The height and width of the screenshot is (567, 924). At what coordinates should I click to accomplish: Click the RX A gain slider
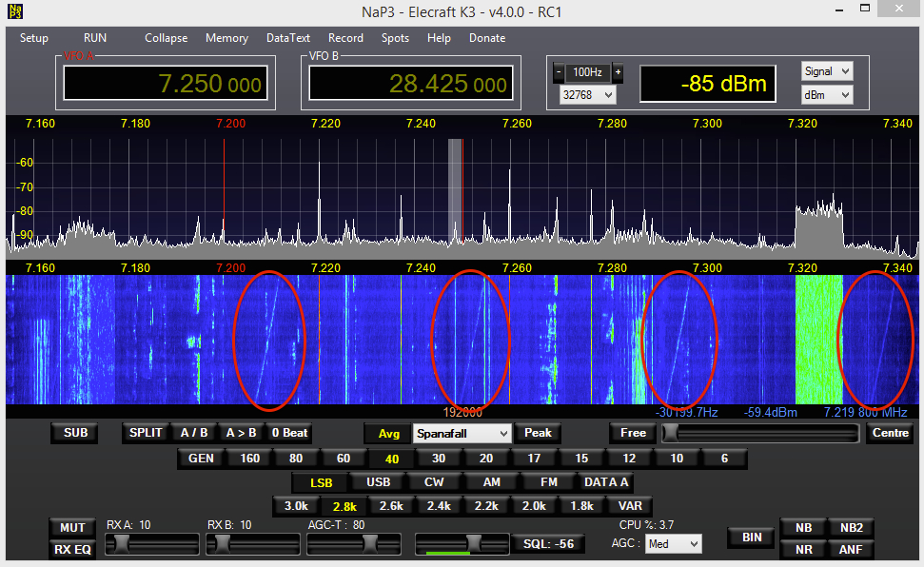point(152,544)
